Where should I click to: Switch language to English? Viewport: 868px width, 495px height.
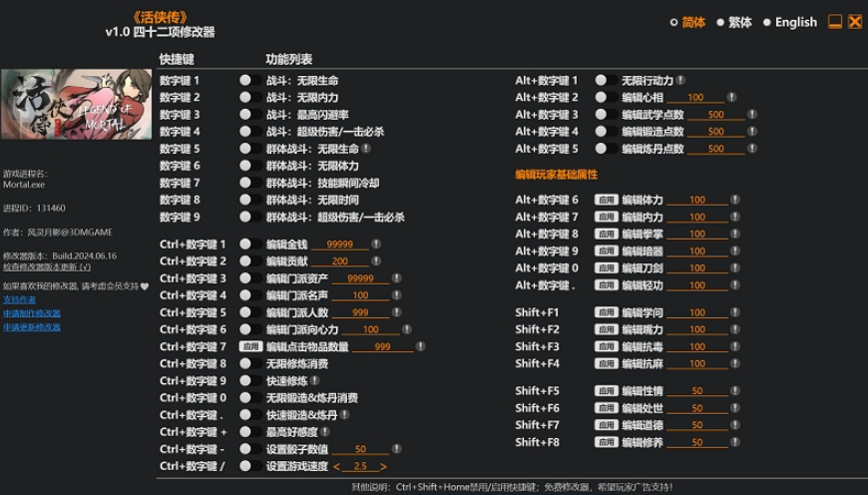coord(790,22)
